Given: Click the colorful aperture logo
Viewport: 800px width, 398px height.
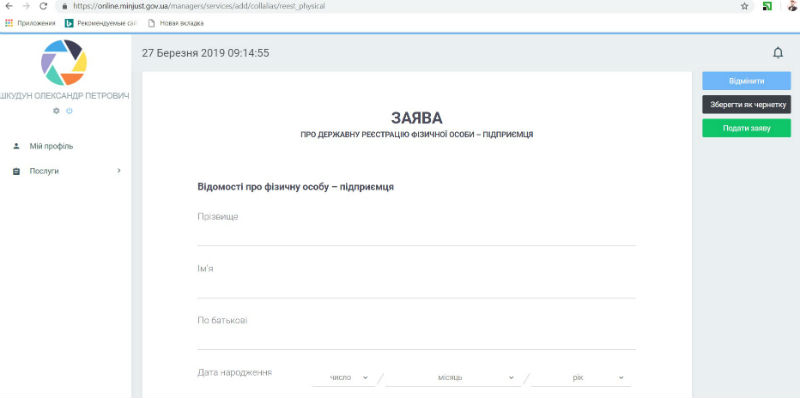Looking at the screenshot, I should pyautogui.click(x=64, y=62).
